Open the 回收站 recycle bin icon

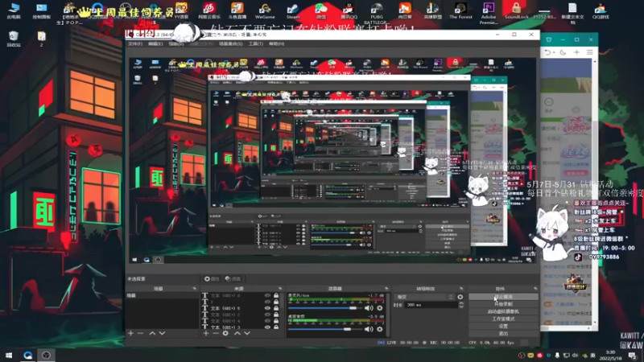click(x=14, y=39)
